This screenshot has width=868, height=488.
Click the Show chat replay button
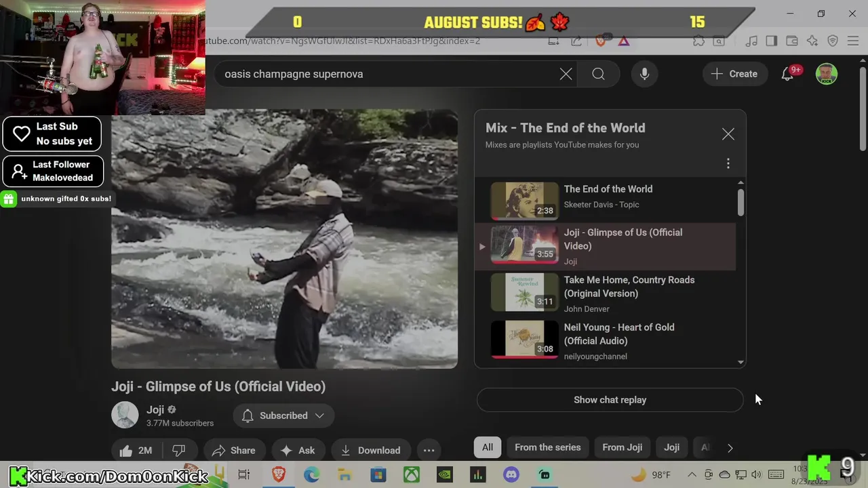(x=610, y=400)
